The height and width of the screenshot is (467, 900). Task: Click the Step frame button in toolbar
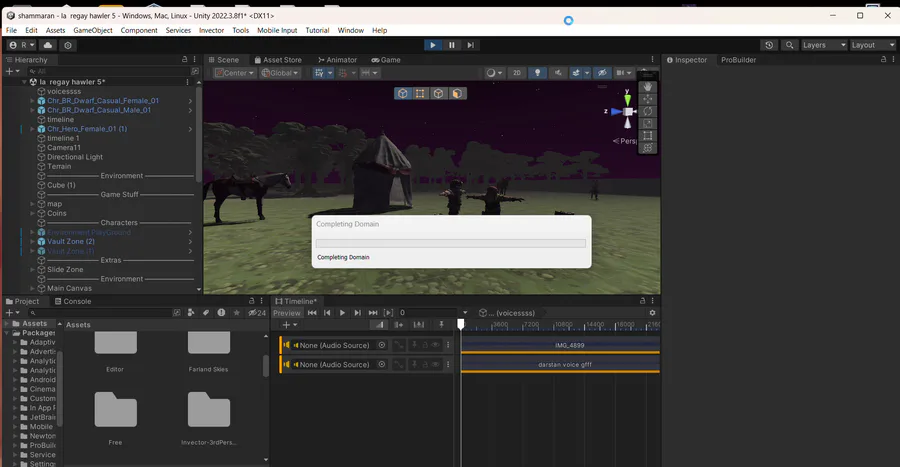coord(470,45)
